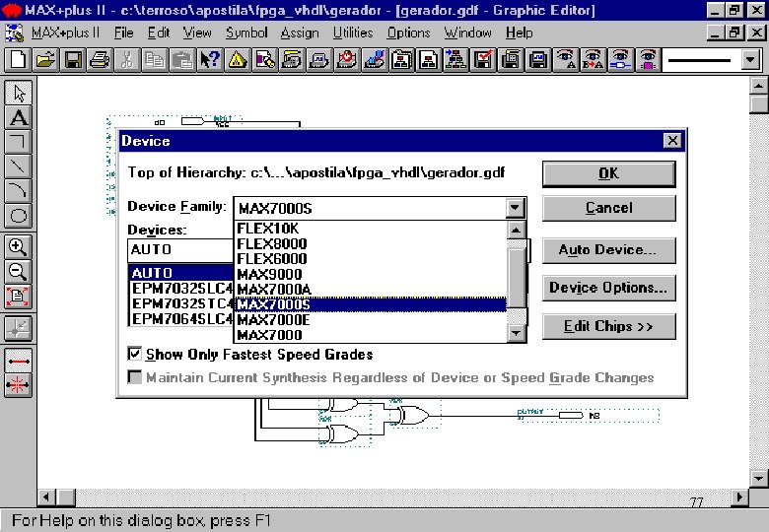This screenshot has width=769, height=532.
Task: Click the yellow warning triangle toolbar icon
Action: tap(238, 60)
